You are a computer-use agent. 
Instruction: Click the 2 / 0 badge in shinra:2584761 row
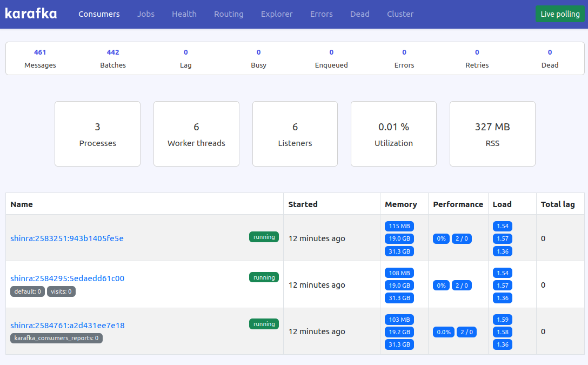466,332
